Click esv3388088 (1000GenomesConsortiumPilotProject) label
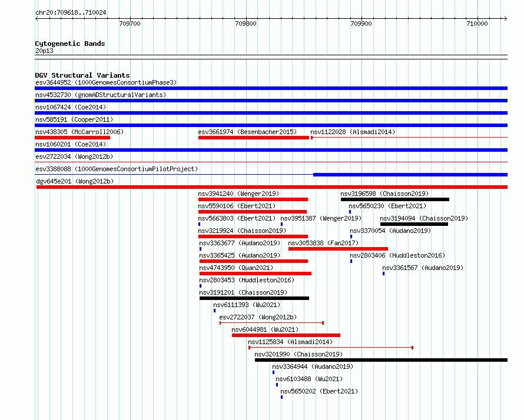Image resolution: width=524 pixels, height=420 pixels. point(117,169)
